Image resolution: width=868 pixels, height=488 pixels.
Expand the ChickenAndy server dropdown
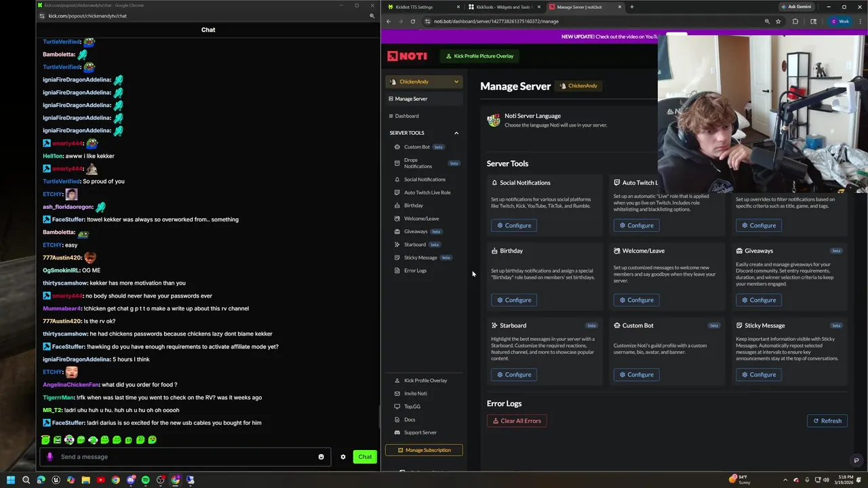(424, 82)
